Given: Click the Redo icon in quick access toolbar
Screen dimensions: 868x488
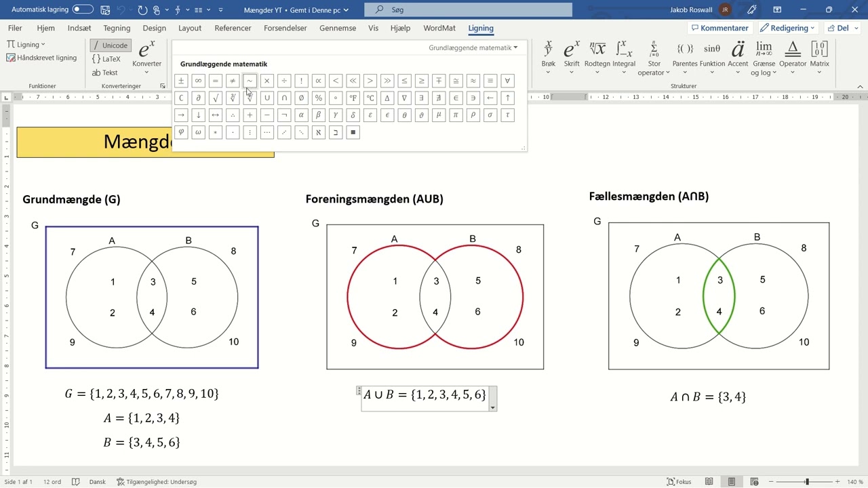Looking at the screenshot, I should tap(142, 9).
